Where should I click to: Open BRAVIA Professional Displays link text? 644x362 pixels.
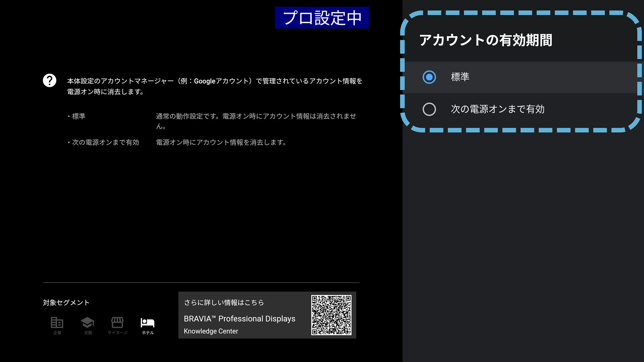[239, 319]
